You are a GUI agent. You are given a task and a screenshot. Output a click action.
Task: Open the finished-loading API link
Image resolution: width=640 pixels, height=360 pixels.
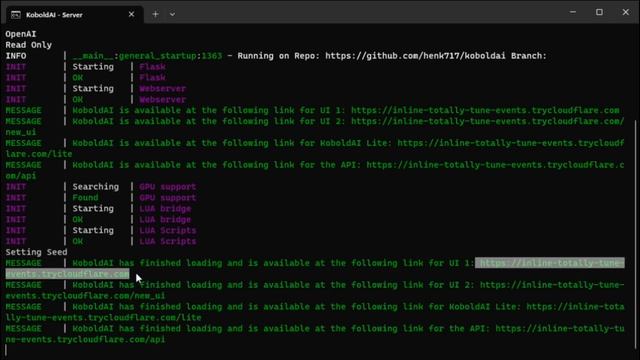[x=560, y=329]
